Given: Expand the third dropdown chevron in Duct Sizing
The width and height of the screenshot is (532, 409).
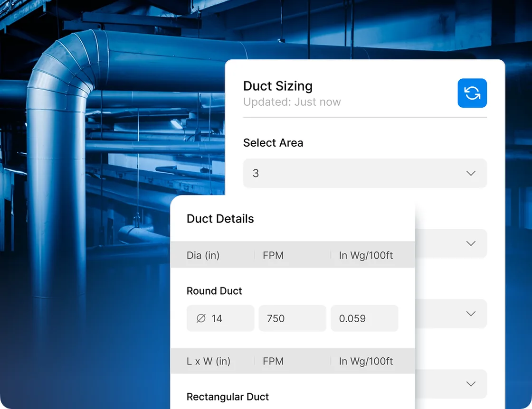Looking at the screenshot, I should (x=471, y=314).
